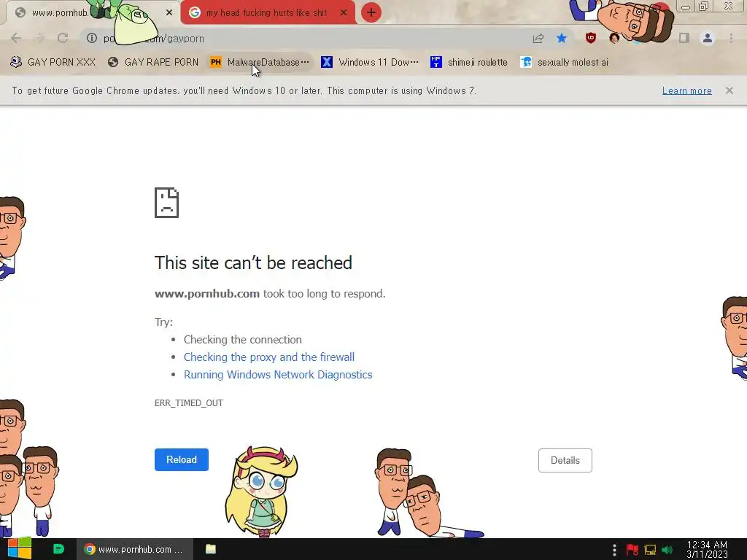The height and width of the screenshot is (560, 747).
Task: Go back using the browser back arrow
Action: click(x=16, y=38)
